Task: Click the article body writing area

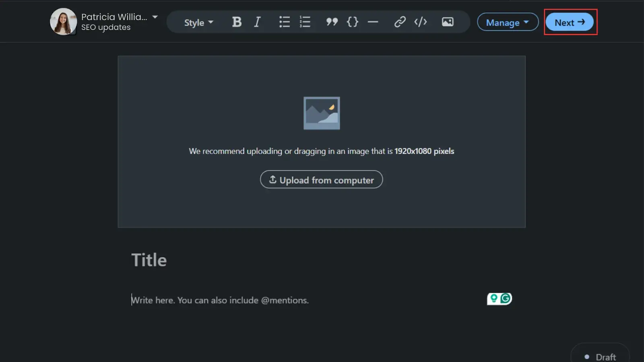Action: click(x=220, y=300)
